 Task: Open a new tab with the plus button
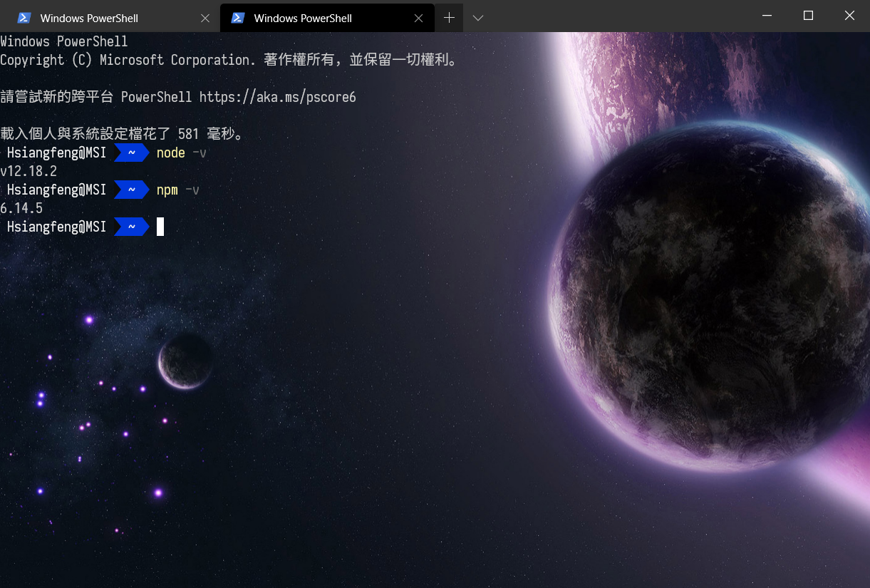[x=449, y=18]
